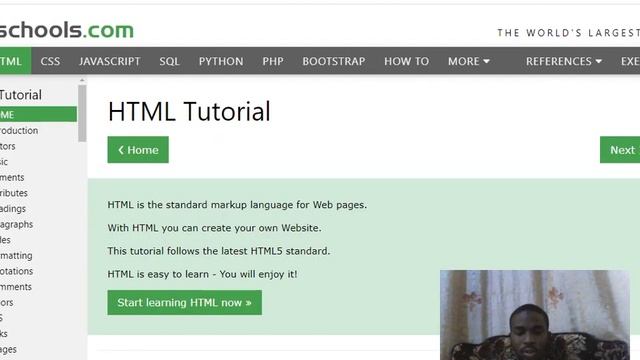The width and height of the screenshot is (640, 360).
Task: Open the Formatting sidebar link
Action: [16, 256]
